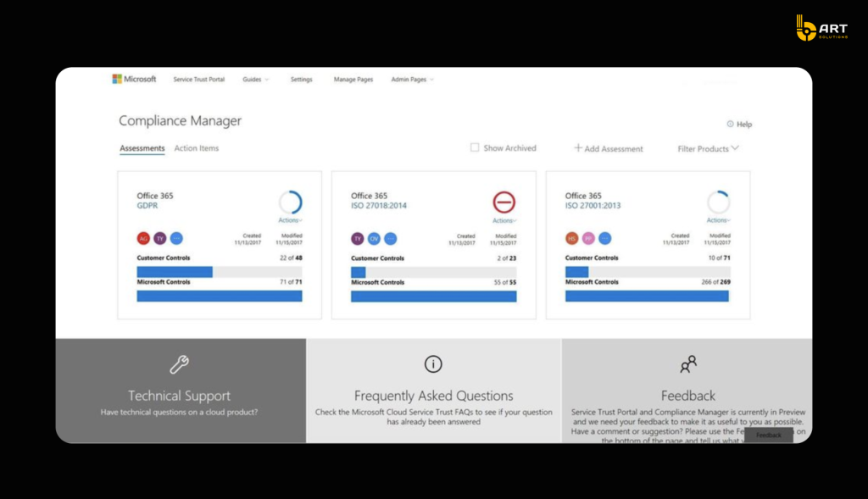The height and width of the screenshot is (499, 868).
Task: Click the HS avatar on ISO 27001:2013 card
Action: coord(572,238)
